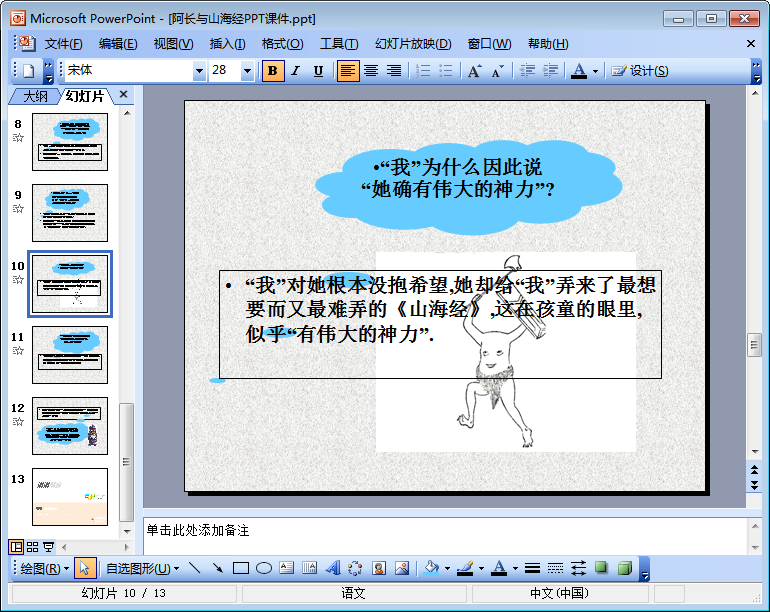Screen dimensions: 770x612
Task: Select the object selection arrow tool
Action: click(85, 568)
